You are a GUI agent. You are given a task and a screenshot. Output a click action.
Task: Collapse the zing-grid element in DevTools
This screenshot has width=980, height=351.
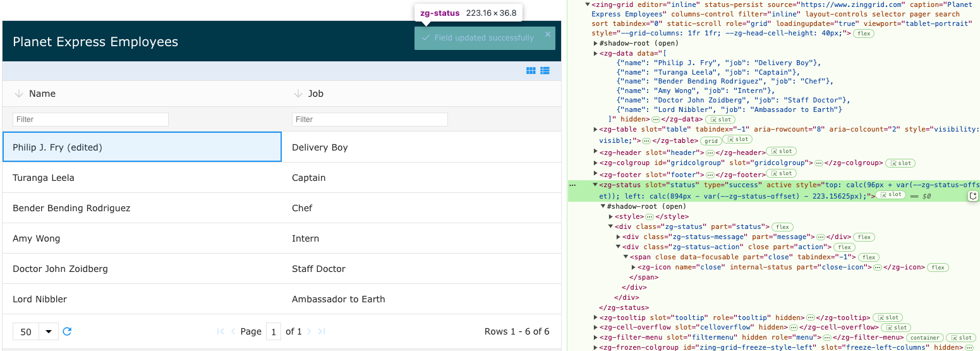click(588, 4)
